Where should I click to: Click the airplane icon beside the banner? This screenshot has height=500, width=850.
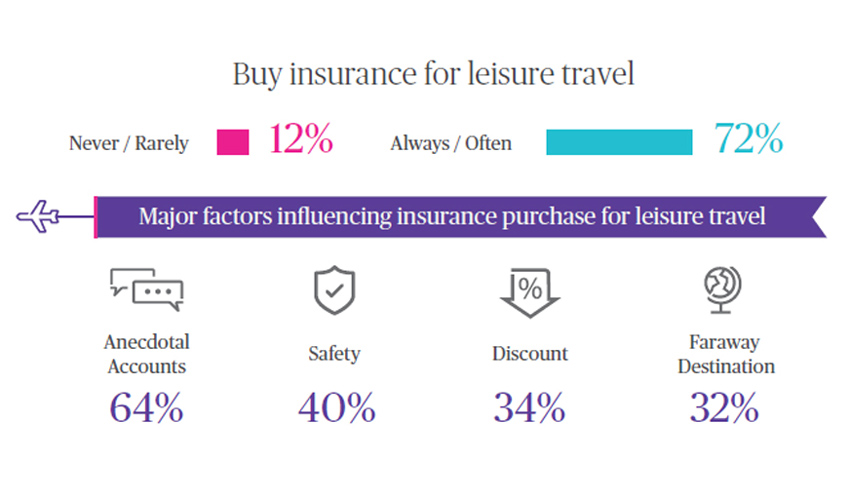click(40, 215)
